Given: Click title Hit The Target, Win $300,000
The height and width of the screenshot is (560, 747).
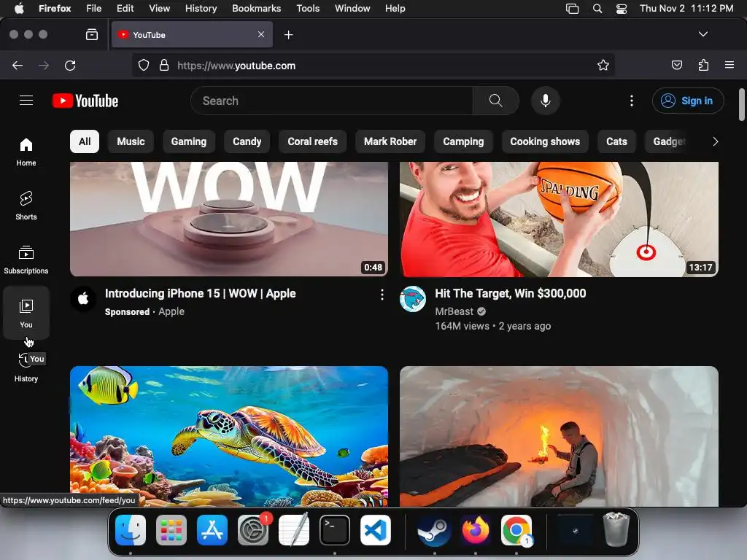Looking at the screenshot, I should [x=510, y=293].
